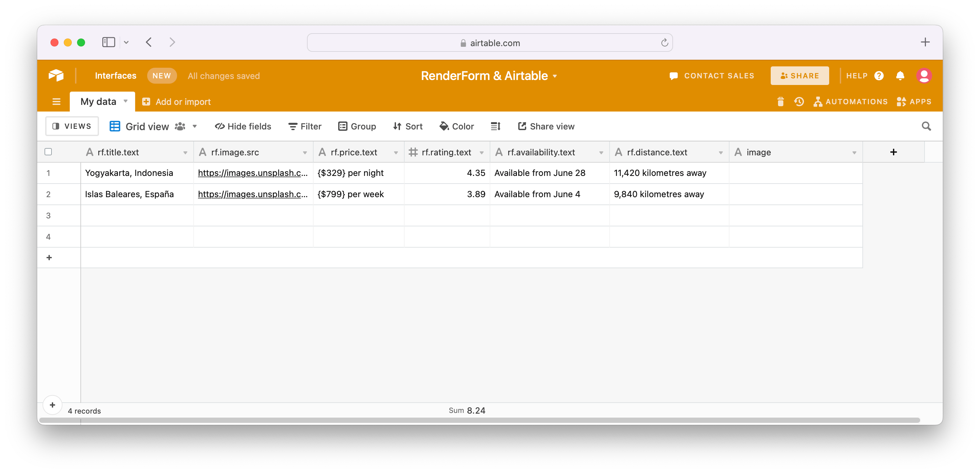Click the rf.rating.text number type icon
The height and width of the screenshot is (474, 980).
coord(413,152)
